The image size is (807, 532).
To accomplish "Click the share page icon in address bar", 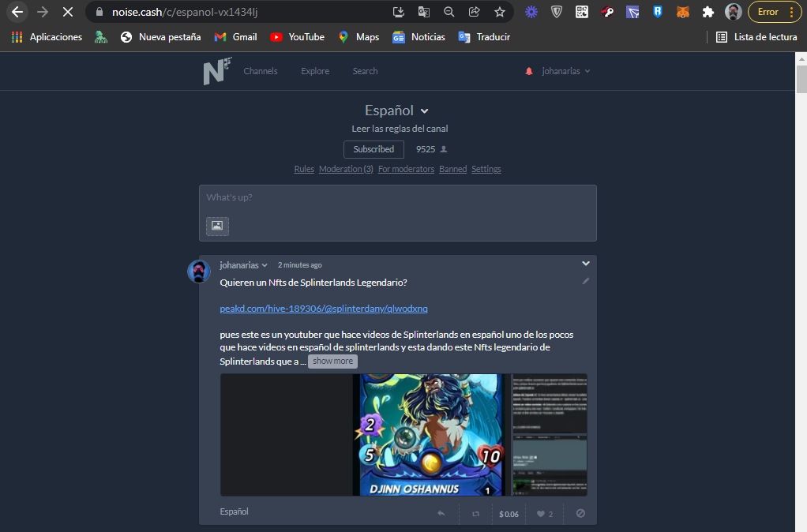I will (x=474, y=12).
